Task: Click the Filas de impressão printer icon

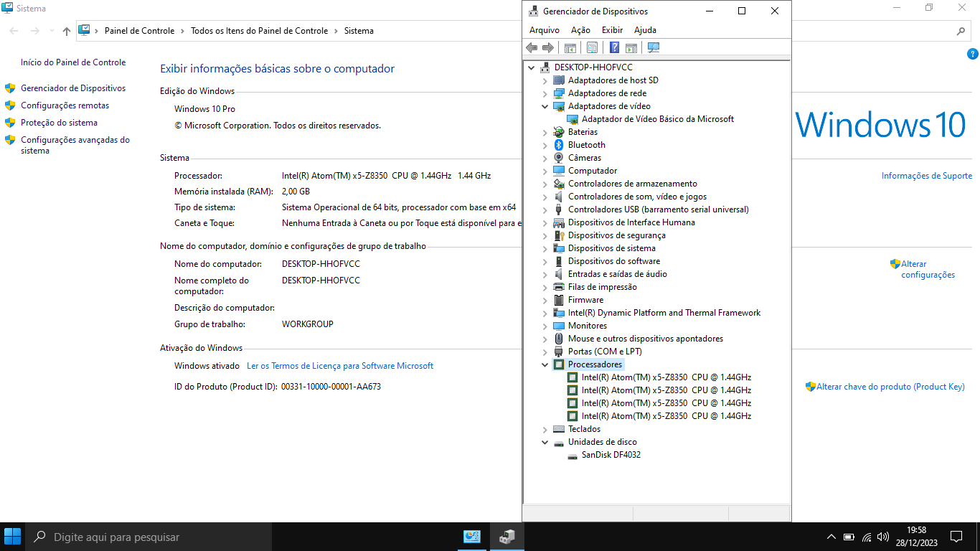Action: coord(559,287)
